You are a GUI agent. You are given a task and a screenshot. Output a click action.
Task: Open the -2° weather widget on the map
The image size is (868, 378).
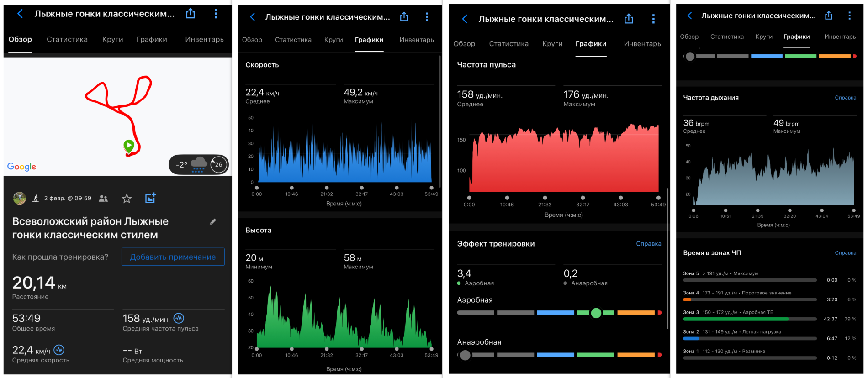pos(198,164)
